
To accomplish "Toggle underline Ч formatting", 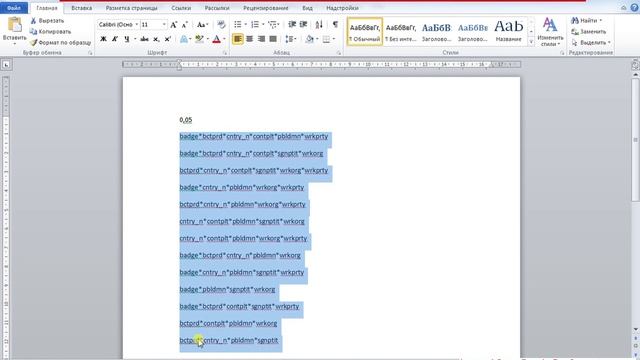I will click(127, 39).
